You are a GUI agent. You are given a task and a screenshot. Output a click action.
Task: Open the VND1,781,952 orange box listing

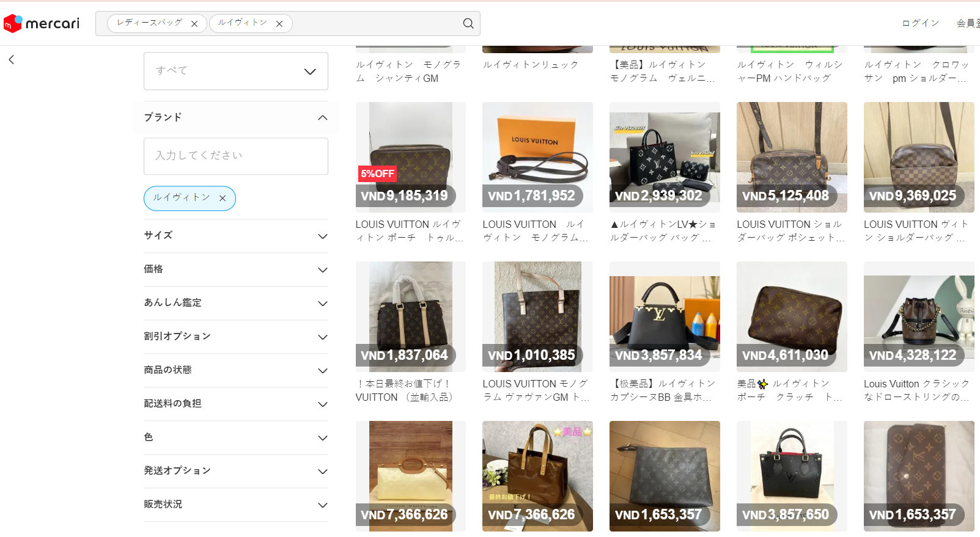[x=537, y=157]
